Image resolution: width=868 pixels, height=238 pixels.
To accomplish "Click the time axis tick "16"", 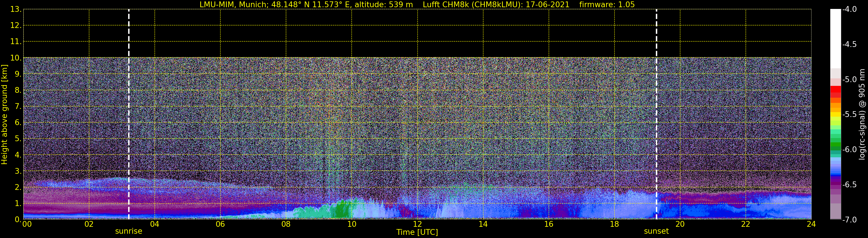I will click(x=549, y=224).
